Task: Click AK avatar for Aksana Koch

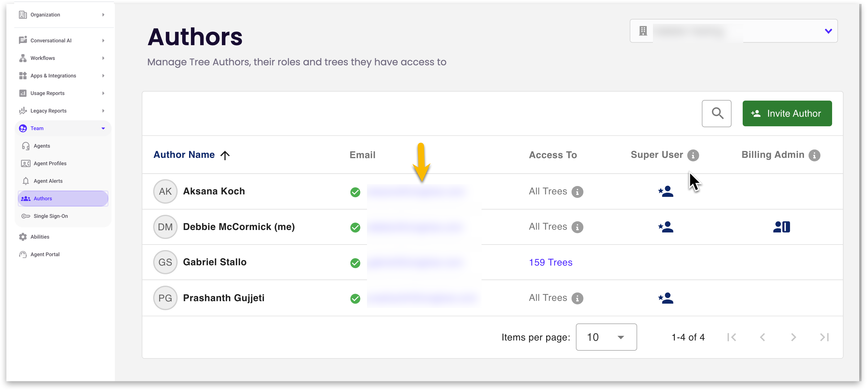Action: tap(165, 192)
